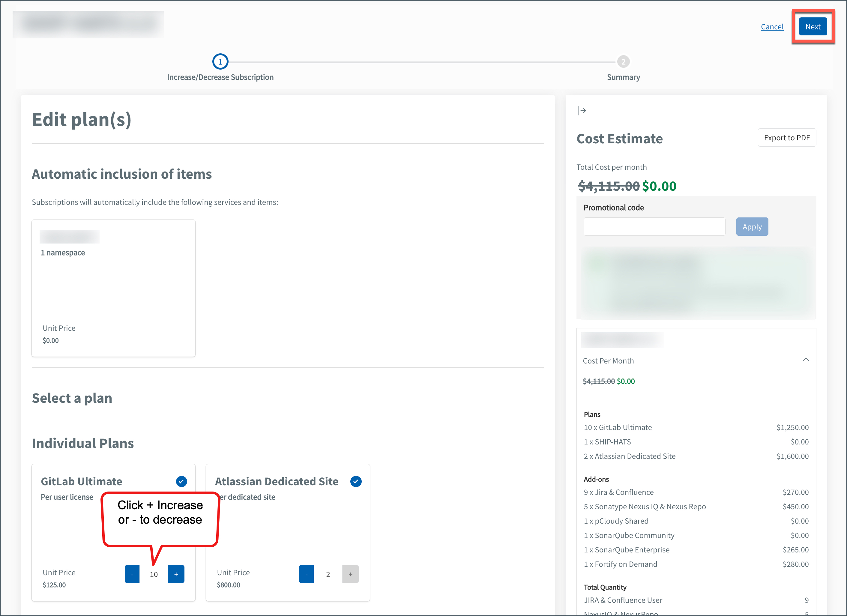Click the $1,600.00 Atlassian amount

792,456
